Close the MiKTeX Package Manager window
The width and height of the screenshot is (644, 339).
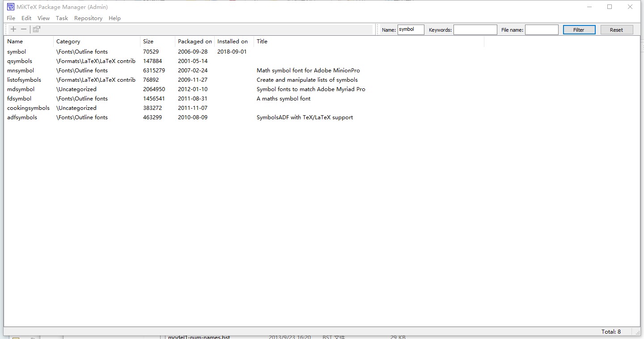tap(630, 7)
